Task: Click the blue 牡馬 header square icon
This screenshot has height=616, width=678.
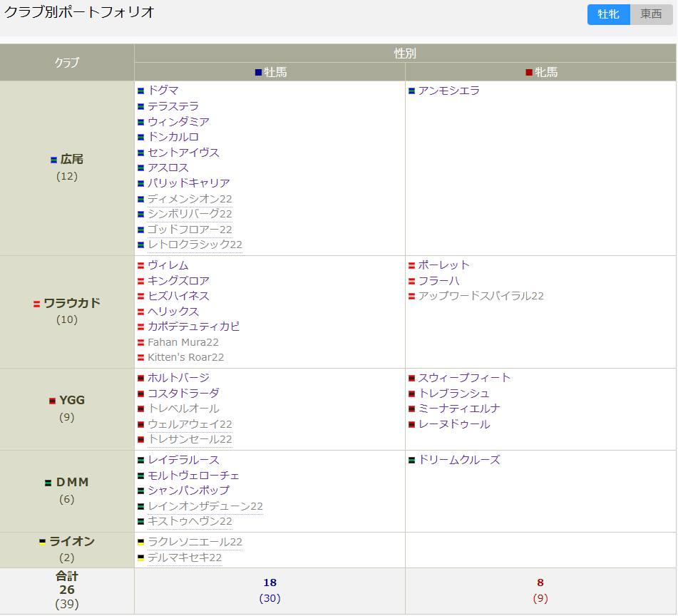Action: [x=259, y=73]
